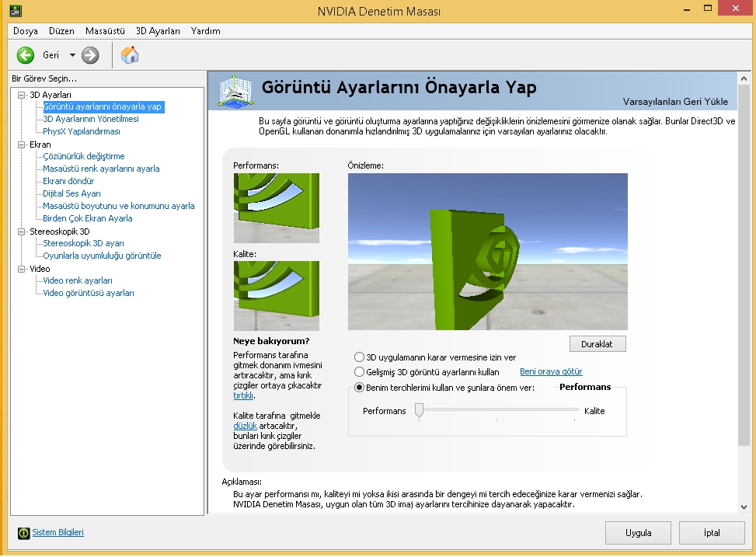Screen dimensions: 756x557
Task: Click the İptal button
Action: point(712,533)
